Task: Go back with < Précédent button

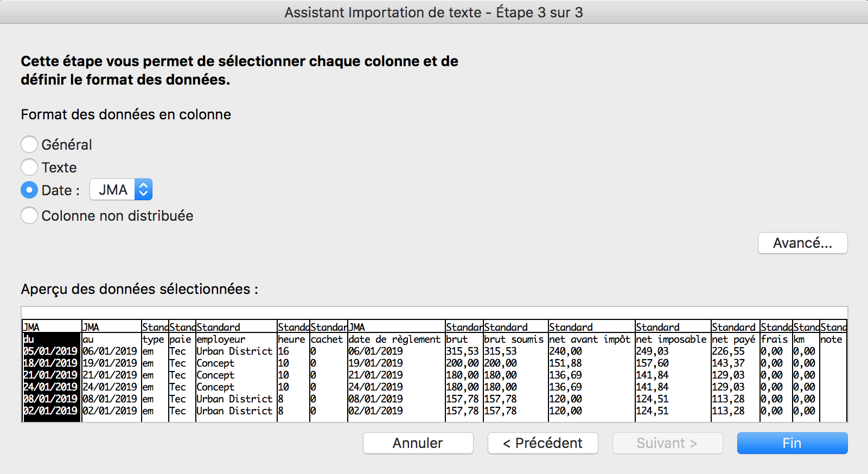Action: pos(542,443)
